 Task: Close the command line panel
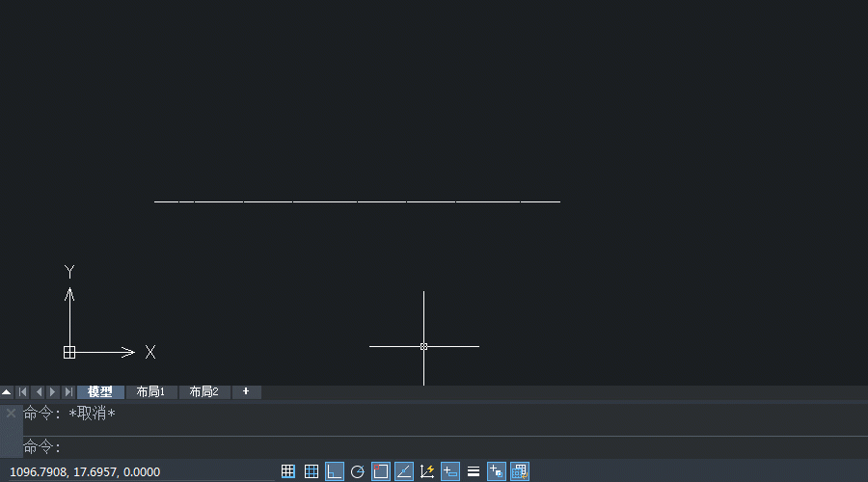(x=11, y=413)
